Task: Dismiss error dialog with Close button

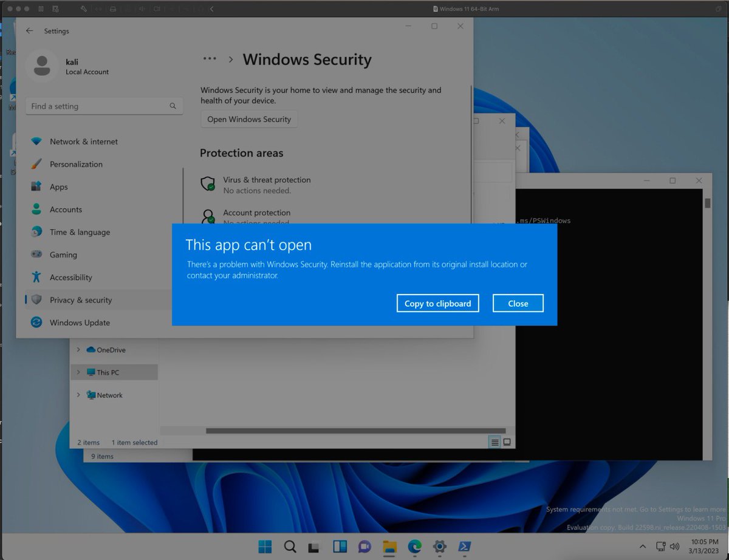Action: (518, 303)
